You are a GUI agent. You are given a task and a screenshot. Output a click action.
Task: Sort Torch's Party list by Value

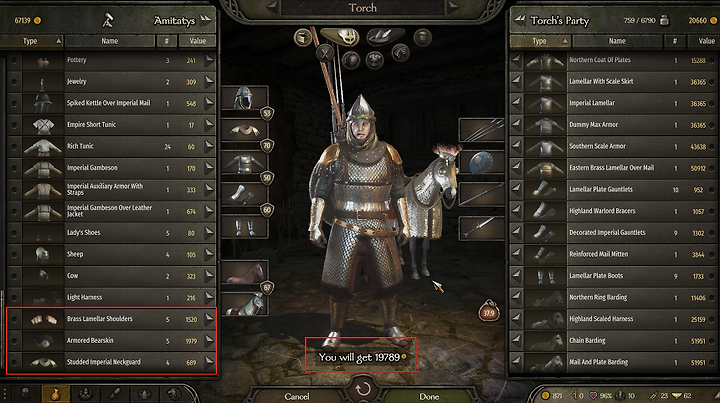click(704, 41)
